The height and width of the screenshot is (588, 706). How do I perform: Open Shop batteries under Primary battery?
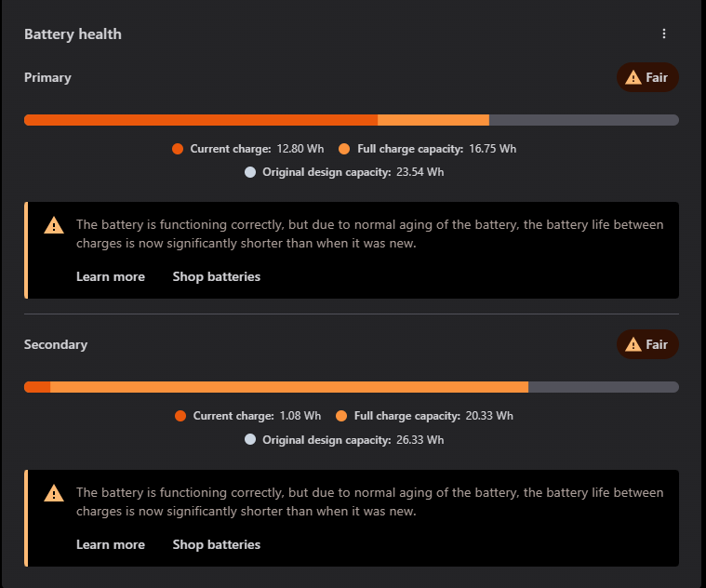(216, 276)
